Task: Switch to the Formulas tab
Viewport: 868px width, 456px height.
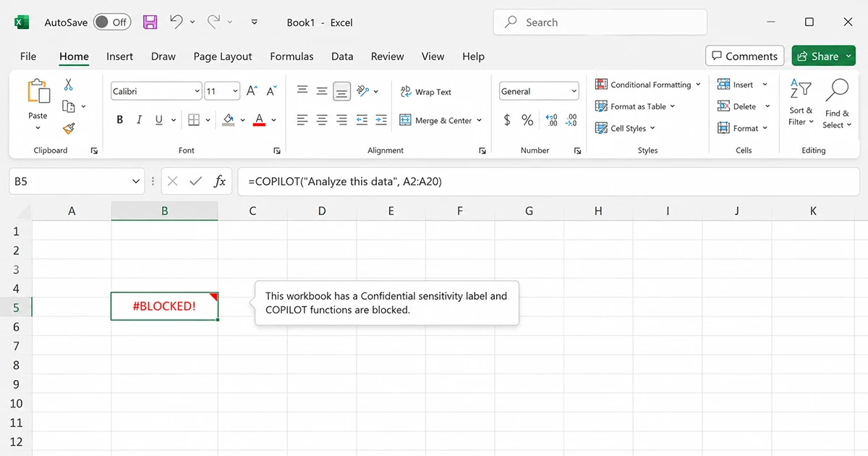Action: click(x=292, y=56)
